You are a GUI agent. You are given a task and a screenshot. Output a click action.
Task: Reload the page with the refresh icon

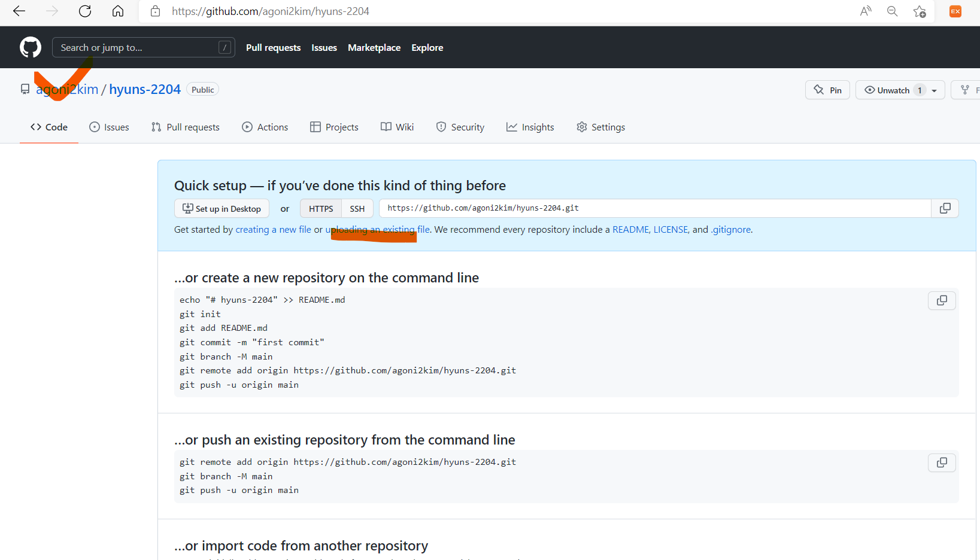(x=85, y=11)
